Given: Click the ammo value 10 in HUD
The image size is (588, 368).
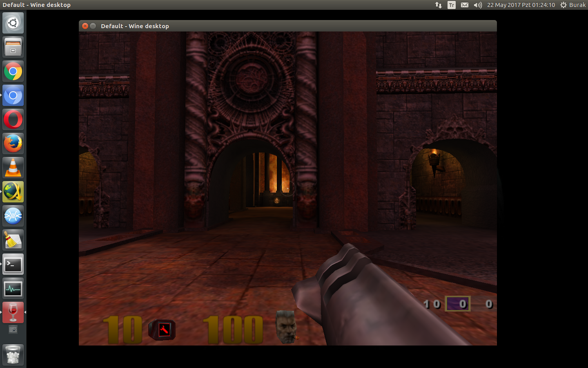Looking at the screenshot, I should [x=122, y=330].
